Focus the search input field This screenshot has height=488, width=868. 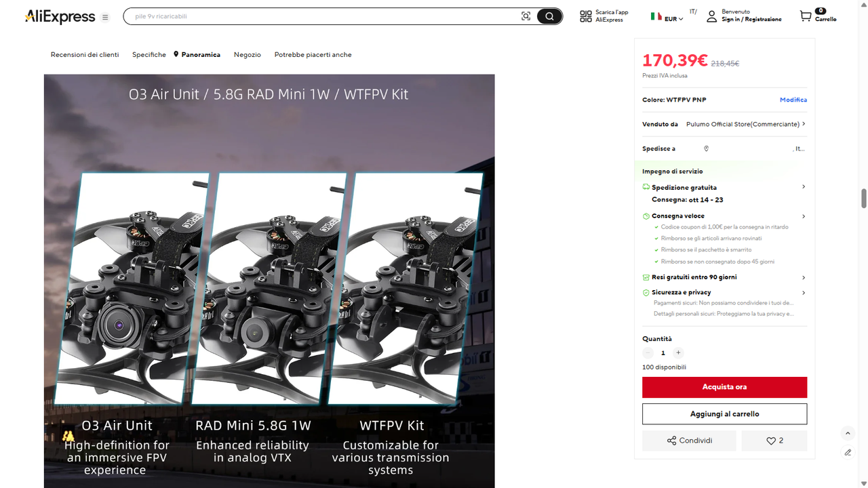pyautogui.click(x=325, y=16)
